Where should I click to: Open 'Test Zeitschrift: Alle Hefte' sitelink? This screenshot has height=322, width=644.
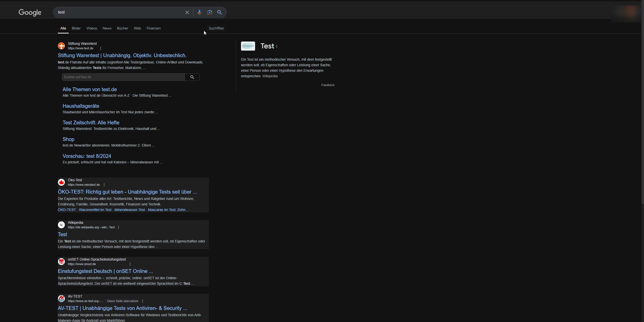pyautogui.click(x=91, y=123)
